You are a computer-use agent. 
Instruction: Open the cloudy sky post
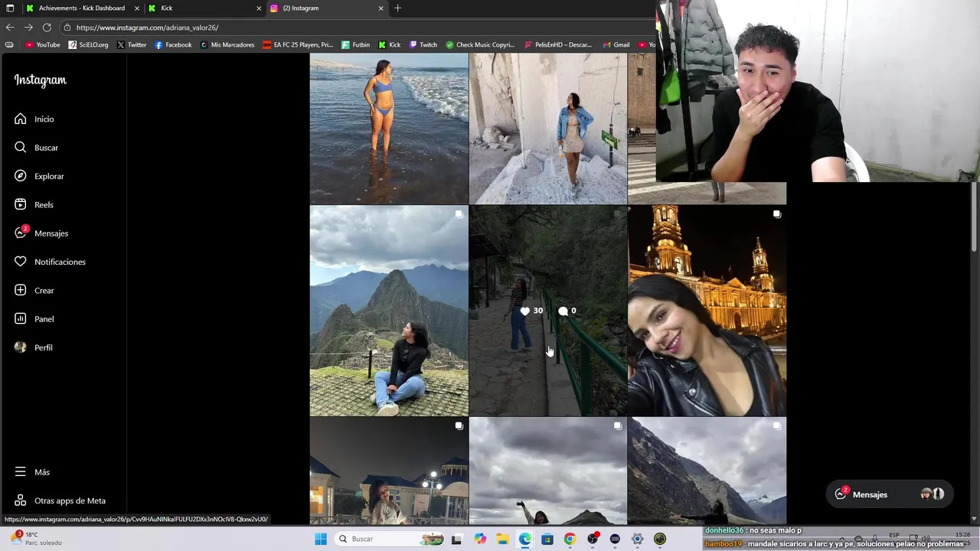click(547, 471)
